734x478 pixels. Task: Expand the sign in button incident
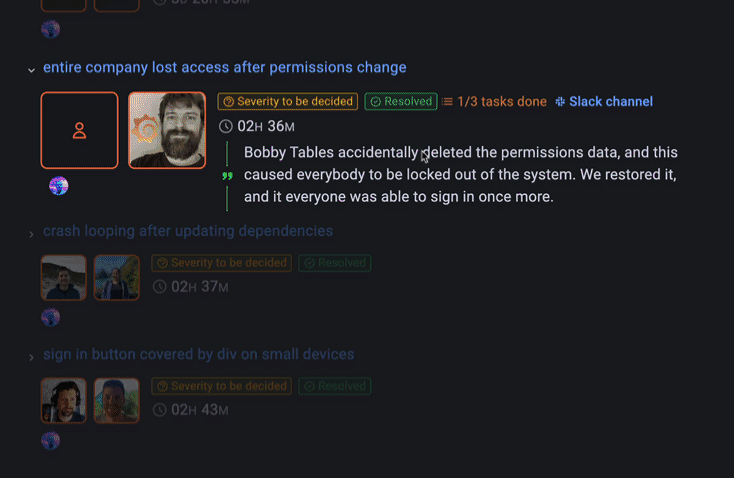pyautogui.click(x=31, y=357)
